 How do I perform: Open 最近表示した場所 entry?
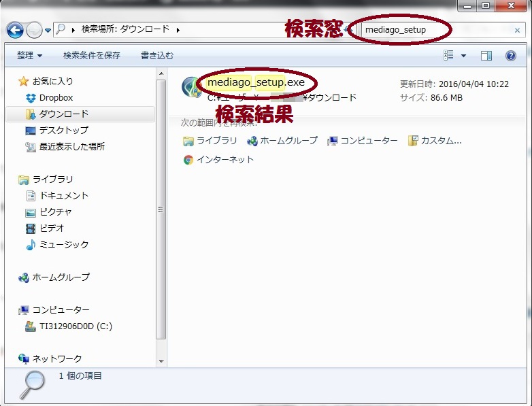pyautogui.click(x=72, y=147)
